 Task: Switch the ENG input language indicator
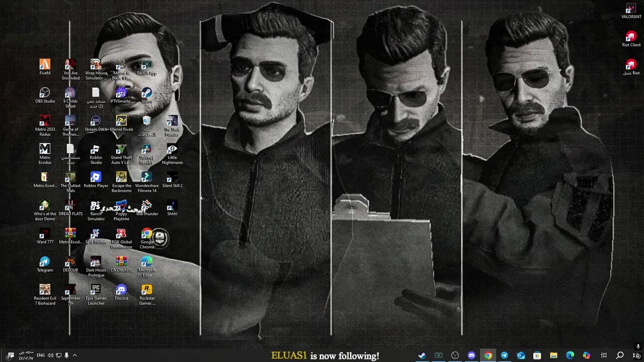(40, 355)
